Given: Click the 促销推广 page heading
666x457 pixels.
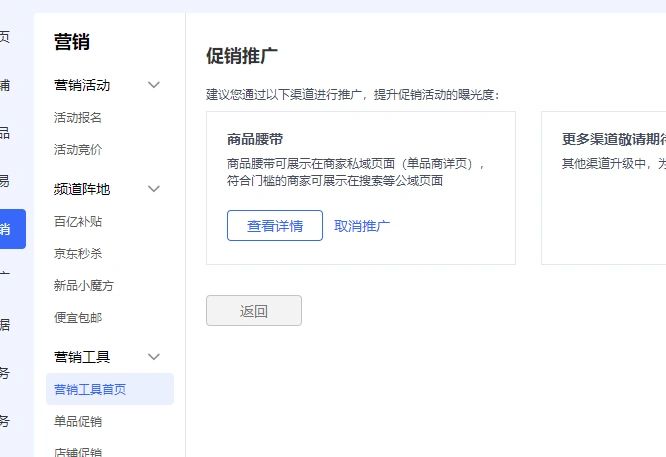Looking at the screenshot, I should pos(242,56).
